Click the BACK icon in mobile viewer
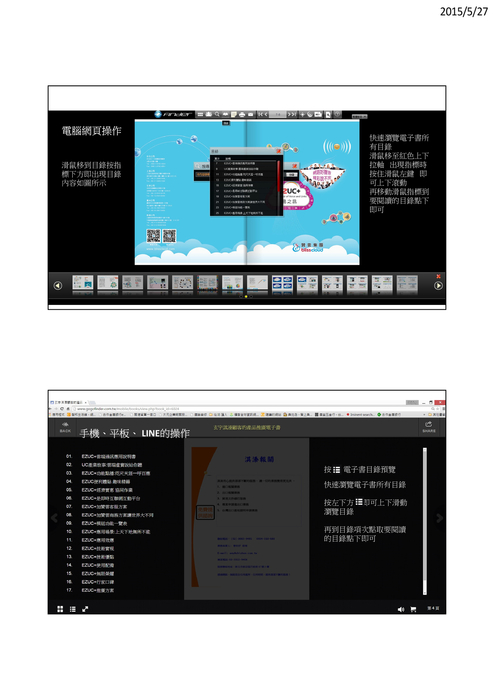Viewport: 494px width, 700px height. (65, 427)
